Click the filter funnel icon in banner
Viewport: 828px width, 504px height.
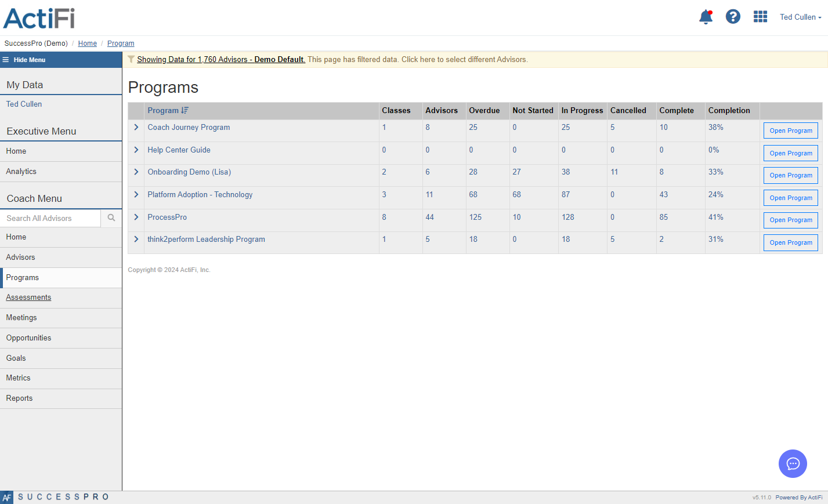tap(131, 59)
